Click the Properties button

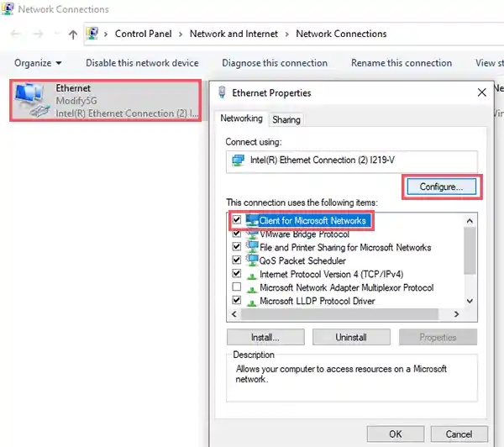point(438,337)
